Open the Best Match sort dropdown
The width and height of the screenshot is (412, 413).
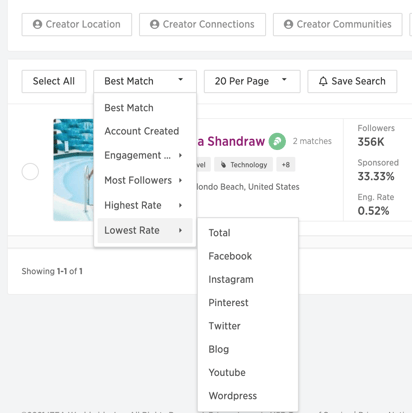coord(145,81)
